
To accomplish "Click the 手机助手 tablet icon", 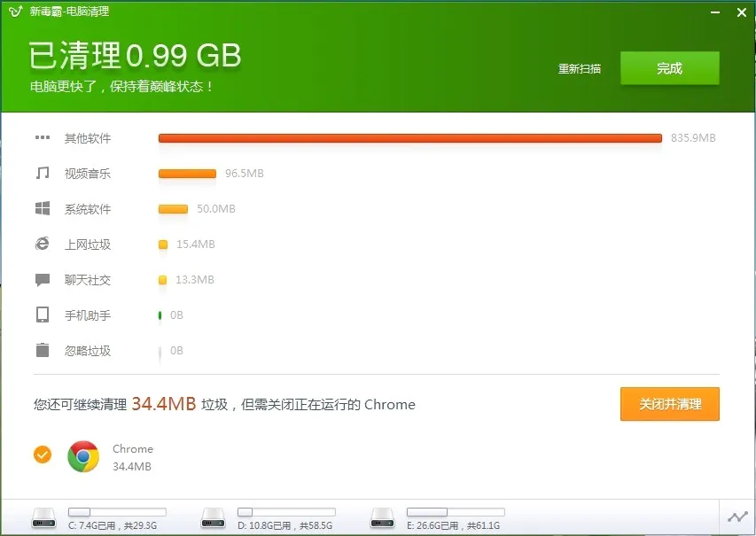I will click(43, 315).
